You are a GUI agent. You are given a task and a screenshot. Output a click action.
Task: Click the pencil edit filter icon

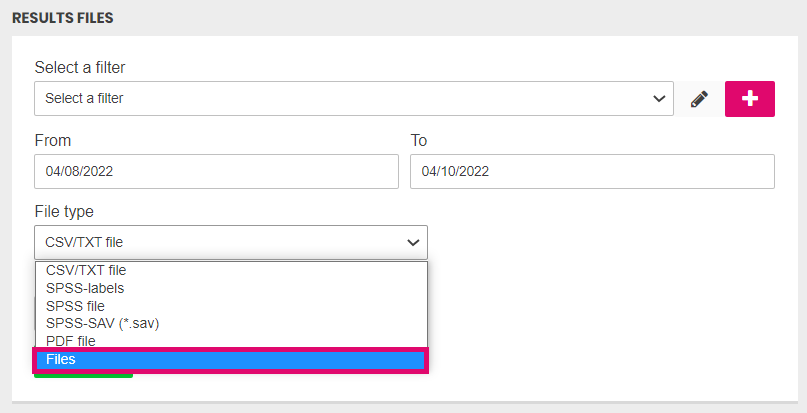pyautogui.click(x=699, y=99)
